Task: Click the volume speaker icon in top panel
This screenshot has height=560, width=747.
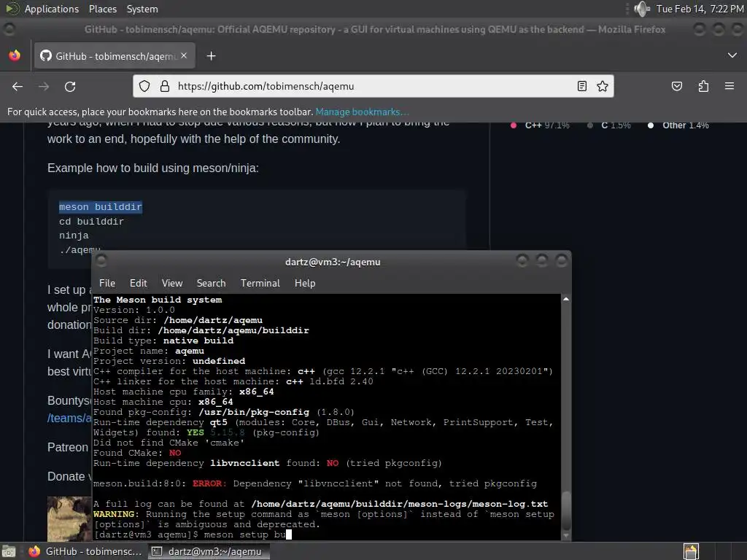Action: point(642,9)
